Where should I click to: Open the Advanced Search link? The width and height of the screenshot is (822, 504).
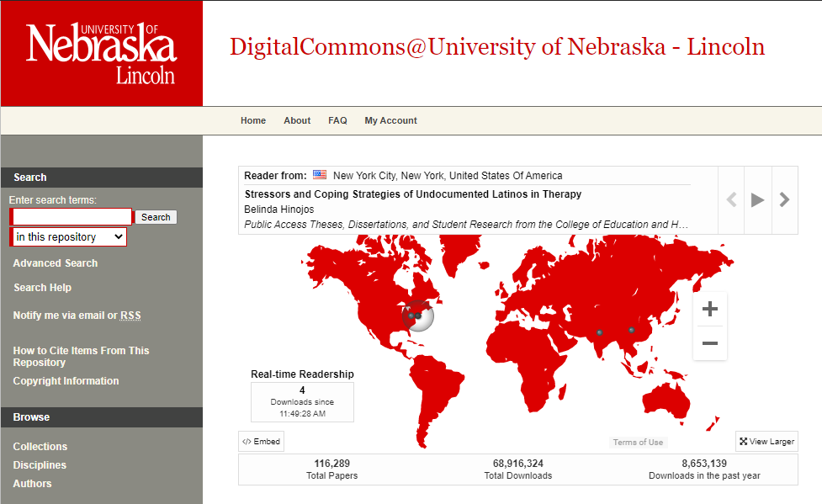pos(56,263)
